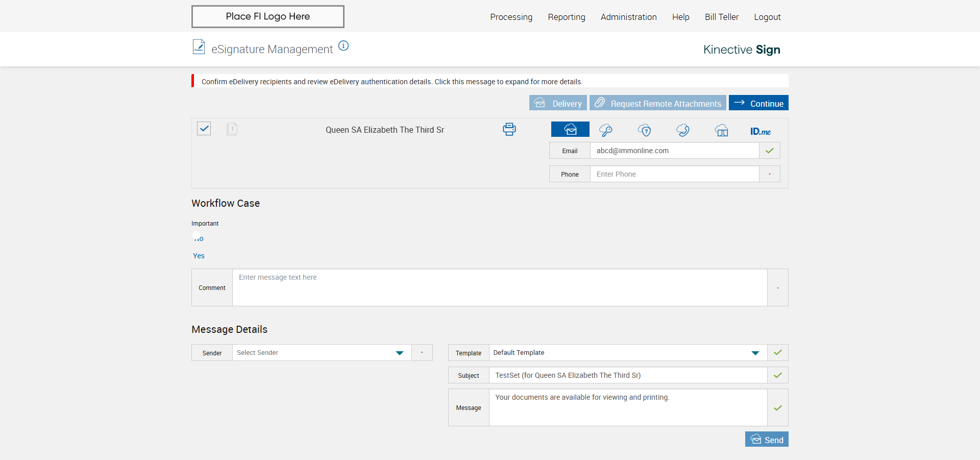This screenshot has height=460, width=980.
Task: Set Important to Yes
Action: tap(199, 256)
